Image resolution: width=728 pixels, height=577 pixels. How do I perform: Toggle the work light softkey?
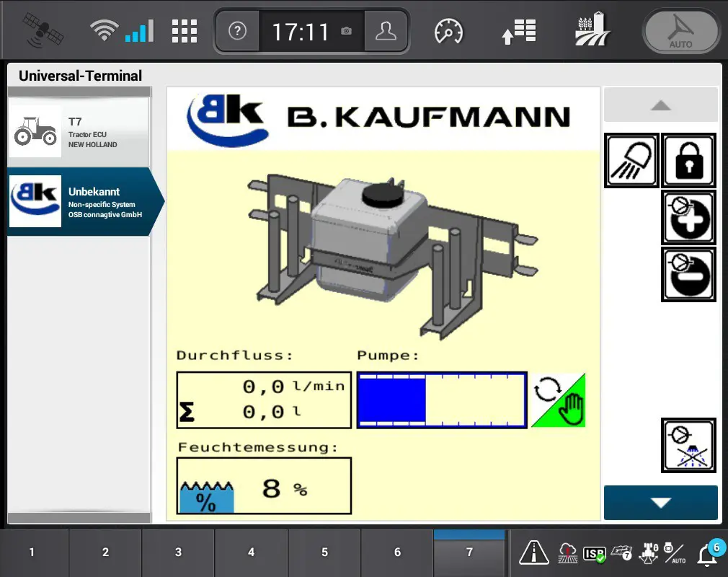631,161
